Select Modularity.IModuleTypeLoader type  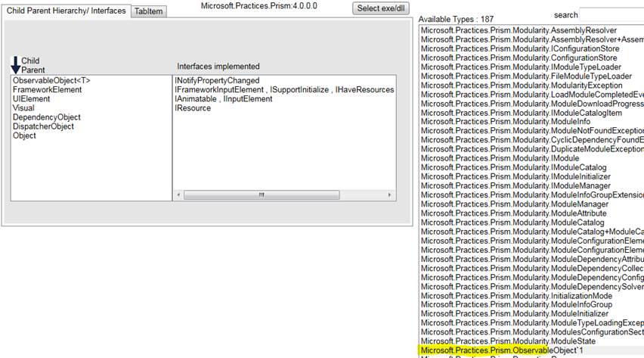coord(521,67)
